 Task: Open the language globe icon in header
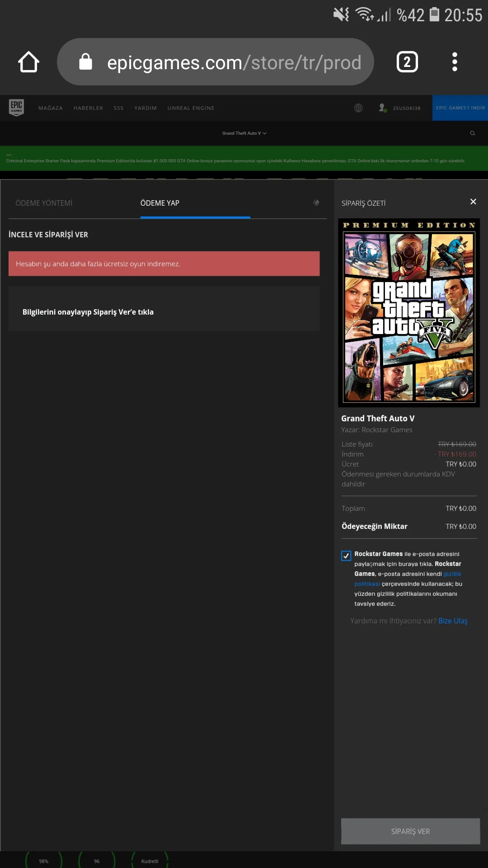[358, 108]
